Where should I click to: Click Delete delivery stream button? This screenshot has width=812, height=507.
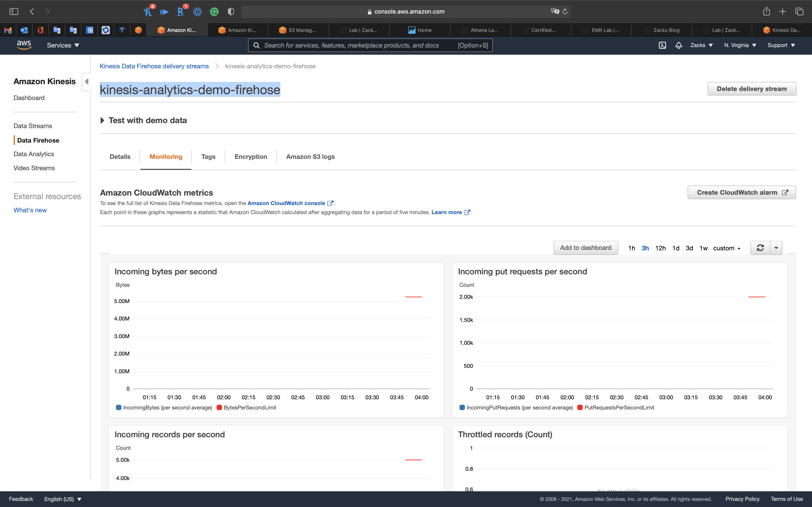752,89
